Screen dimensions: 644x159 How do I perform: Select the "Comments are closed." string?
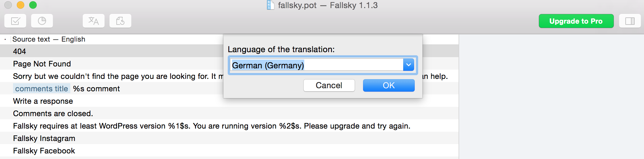coord(53,113)
